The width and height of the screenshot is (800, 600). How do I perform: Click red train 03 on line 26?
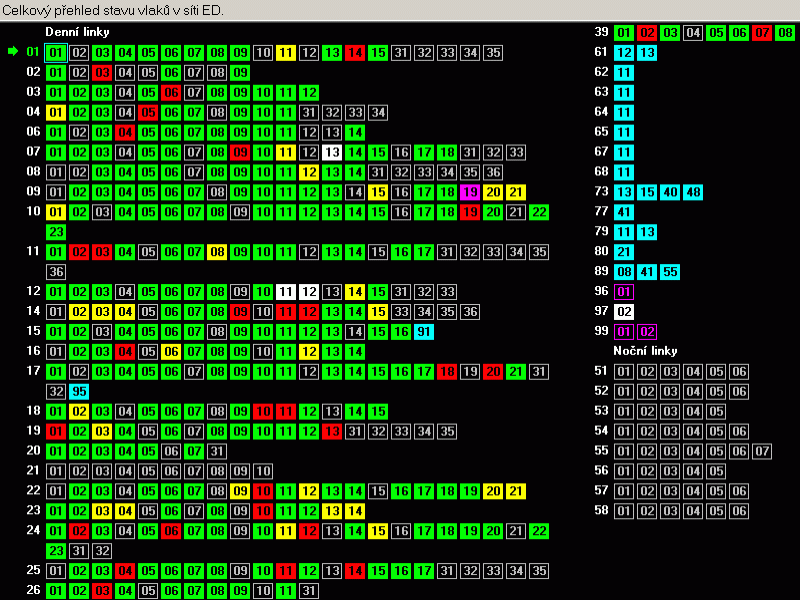pyautogui.click(x=102, y=590)
